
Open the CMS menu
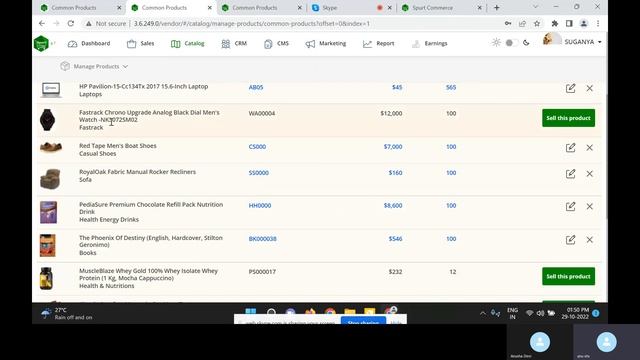276,43
